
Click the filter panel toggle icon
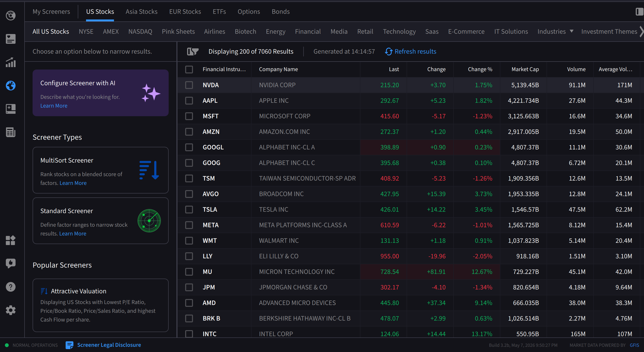click(x=193, y=52)
